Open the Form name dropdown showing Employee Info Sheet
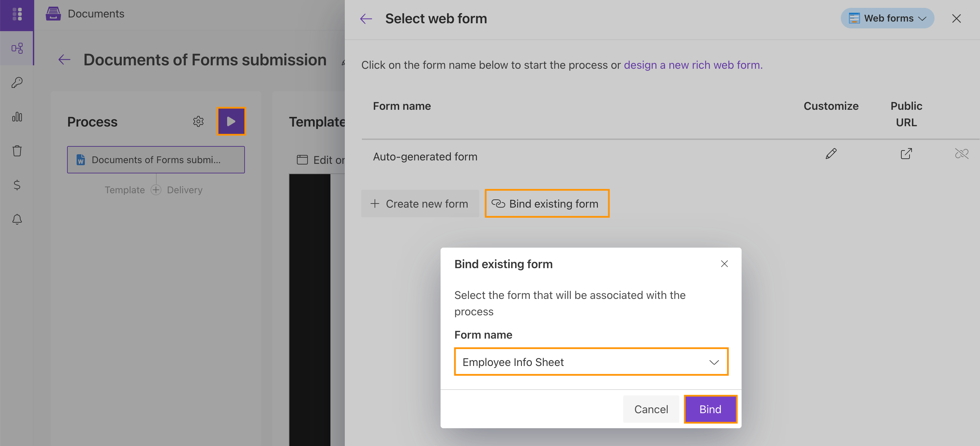Viewport: 980px width, 446px height. (591, 362)
